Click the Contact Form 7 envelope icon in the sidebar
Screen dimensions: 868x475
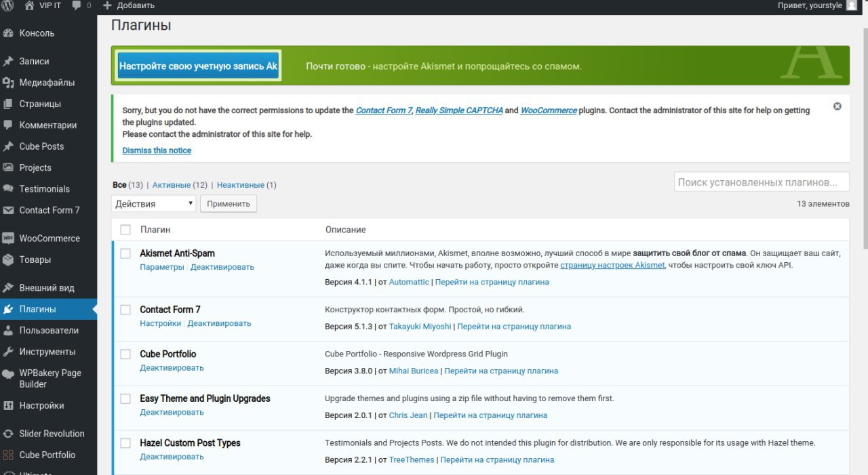8,210
